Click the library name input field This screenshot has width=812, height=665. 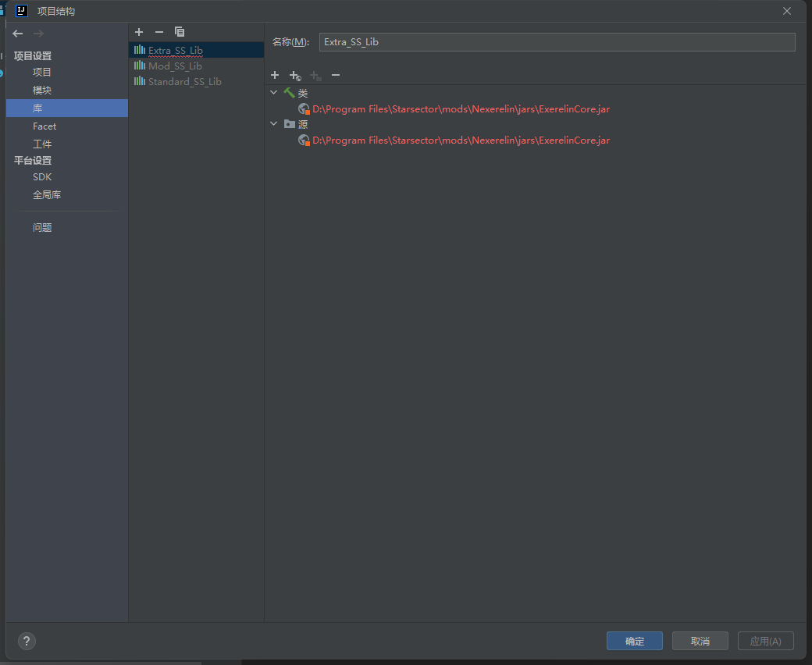[x=556, y=42]
